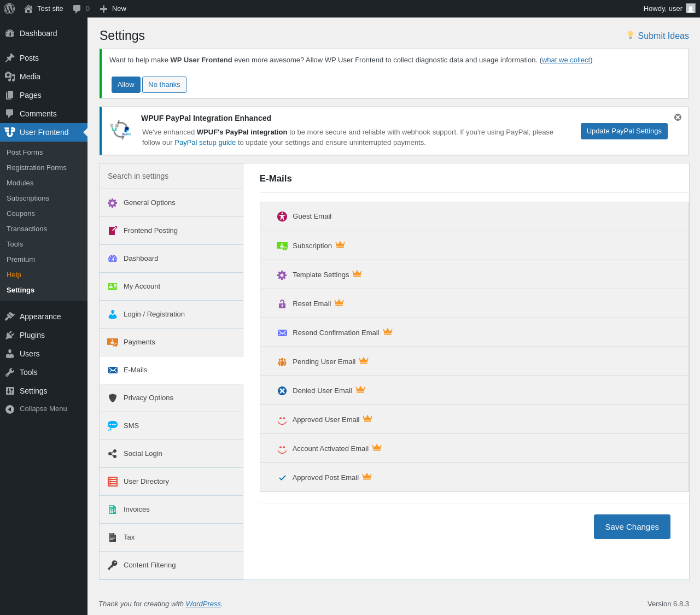This screenshot has height=615, width=700.
Task: Open Transactions in the sidebar
Action: tap(44, 229)
